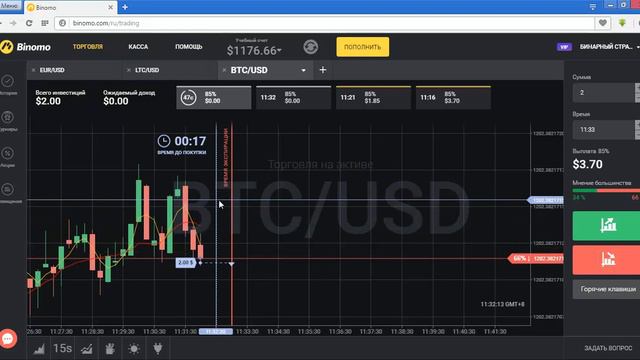
Task: Open the ПОМОЩЬ menu item
Action: (189, 47)
